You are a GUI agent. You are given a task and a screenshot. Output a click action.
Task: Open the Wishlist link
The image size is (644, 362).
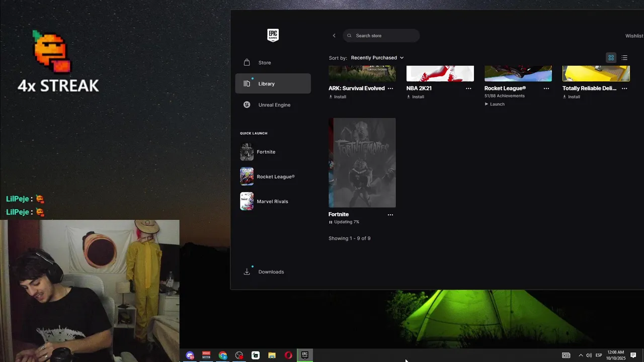tap(634, 36)
